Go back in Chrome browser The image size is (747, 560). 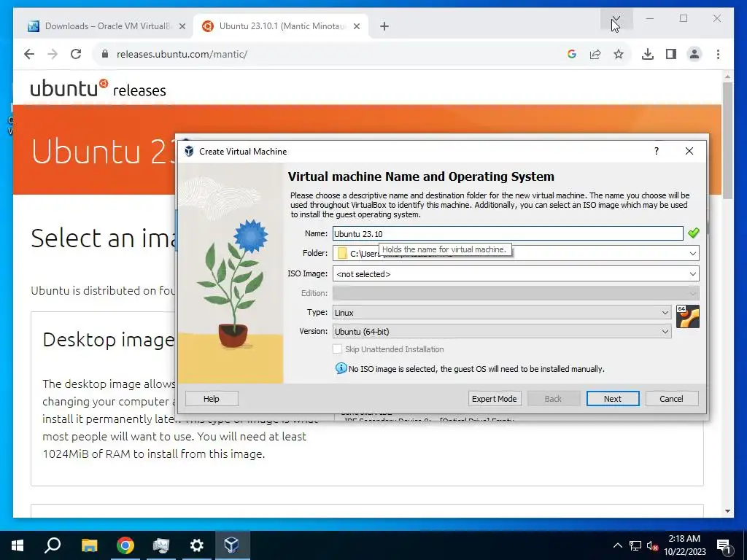(x=29, y=54)
